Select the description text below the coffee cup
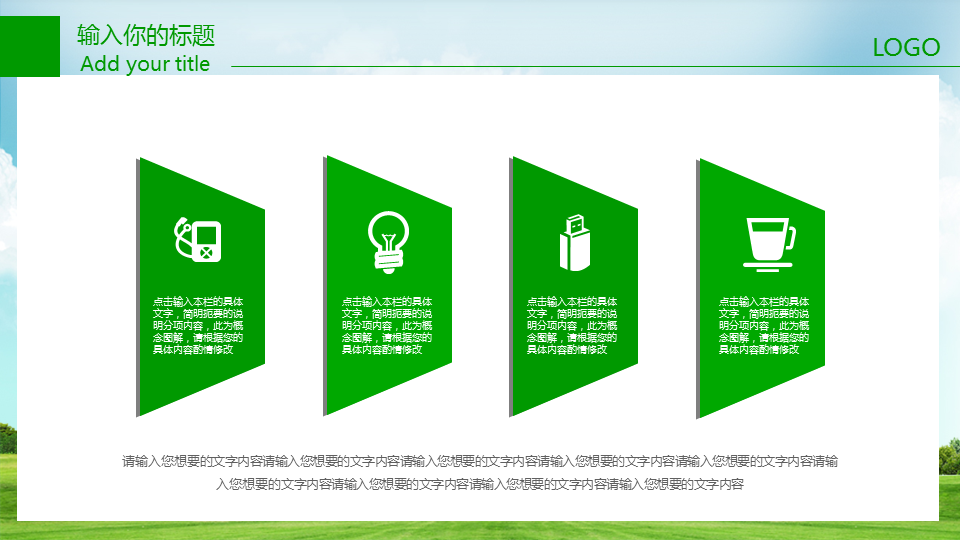This screenshot has width=960, height=540. pyautogui.click(x=764, y=325)
